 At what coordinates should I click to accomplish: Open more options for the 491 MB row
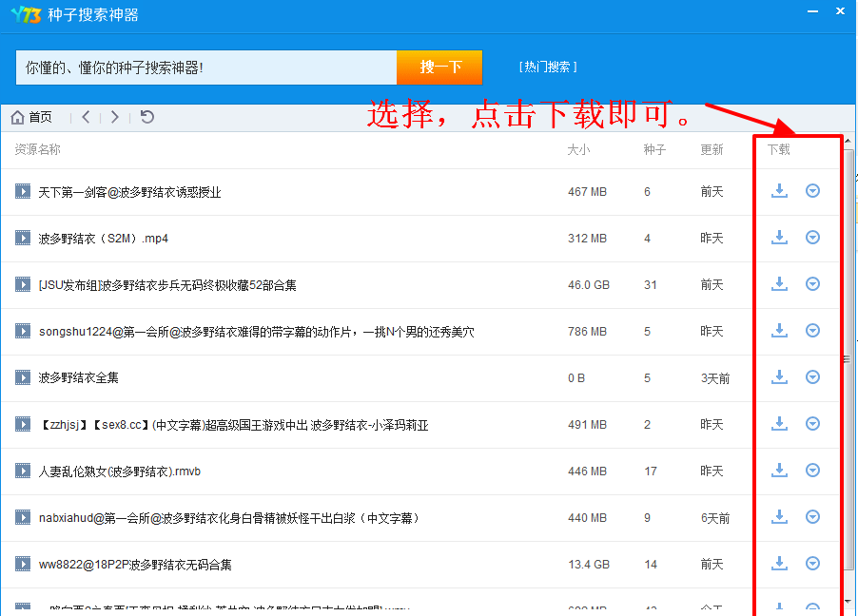[x=812, y=423]
